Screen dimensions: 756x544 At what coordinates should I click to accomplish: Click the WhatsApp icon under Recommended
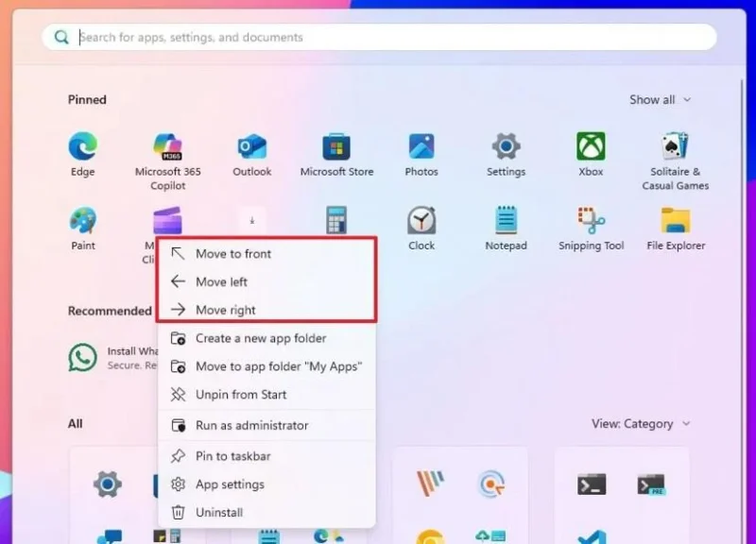(82, 358)
